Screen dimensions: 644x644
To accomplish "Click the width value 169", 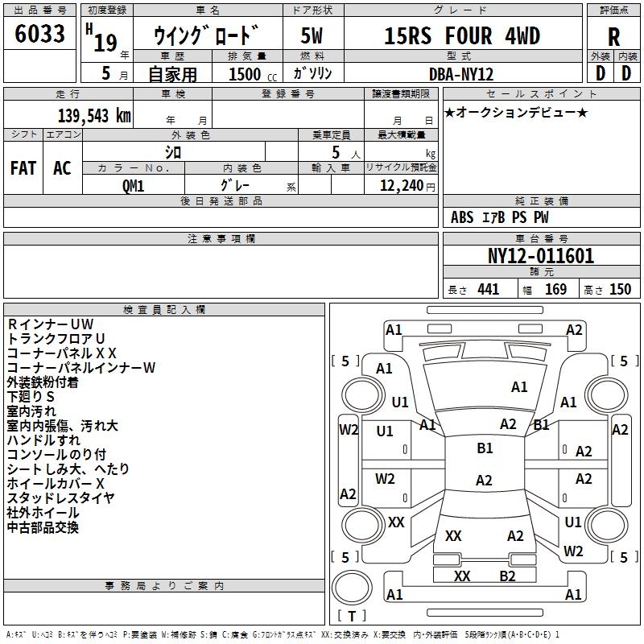I will (x=555, y=290).
